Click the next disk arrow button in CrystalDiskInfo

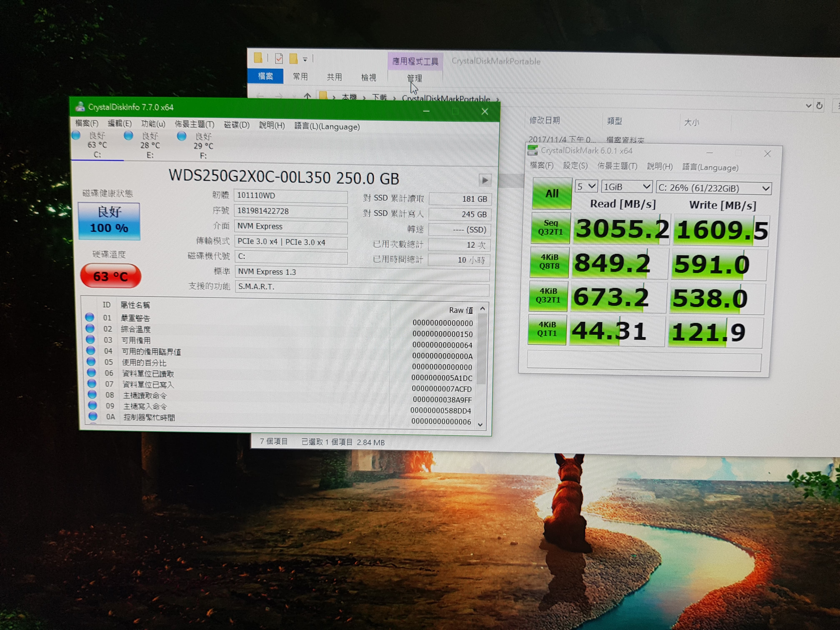[x=485, y=180]
